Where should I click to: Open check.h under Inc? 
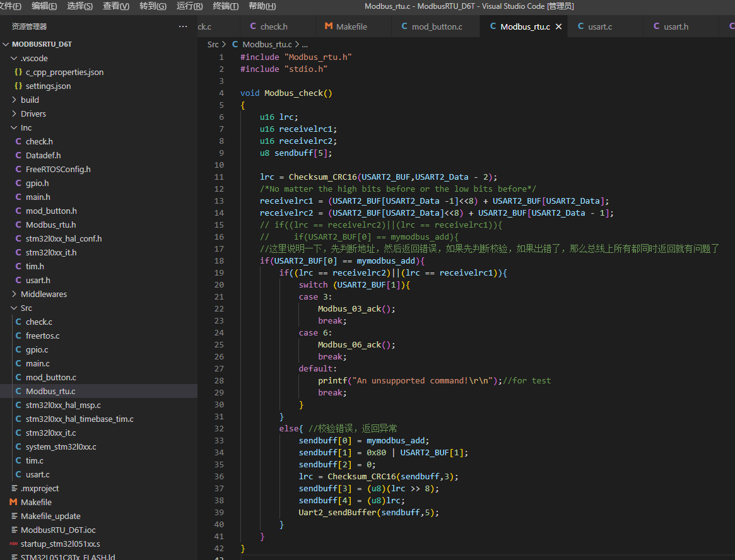(x=98, y=141)
